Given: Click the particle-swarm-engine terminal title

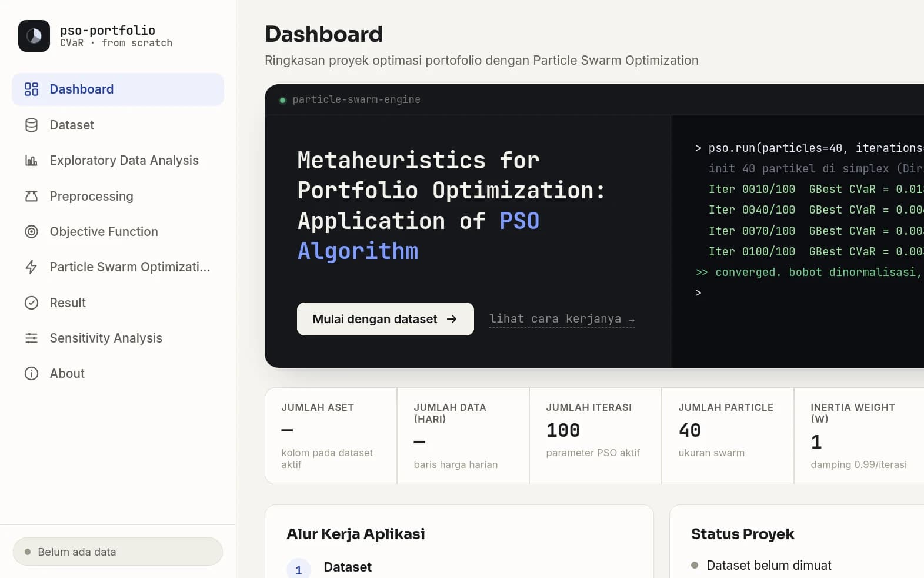Looking at the screenshot, I should (356, 99).
